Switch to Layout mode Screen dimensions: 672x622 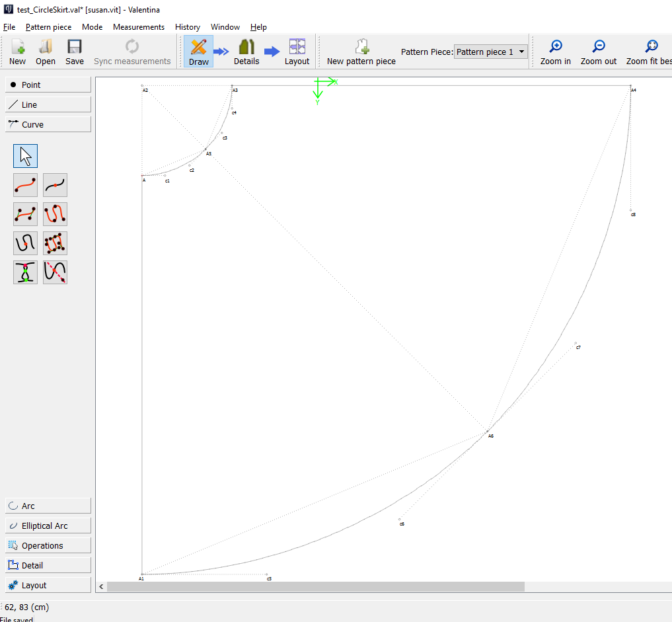click(x=297, y=52)
